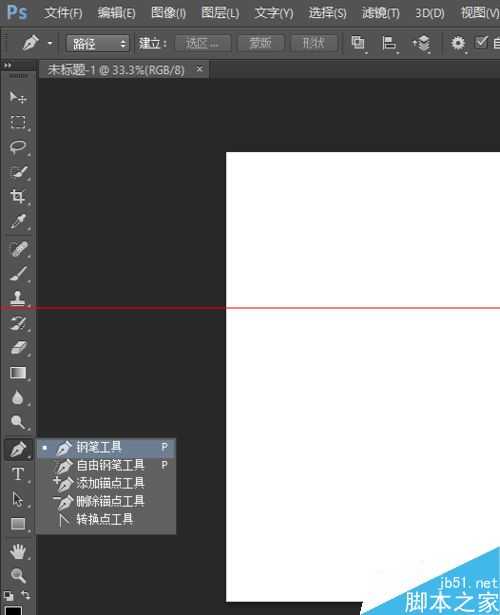Click the 形状 button
Image resolution: width=500 pixels, height=615 pixels.
[x=314, y=43]
